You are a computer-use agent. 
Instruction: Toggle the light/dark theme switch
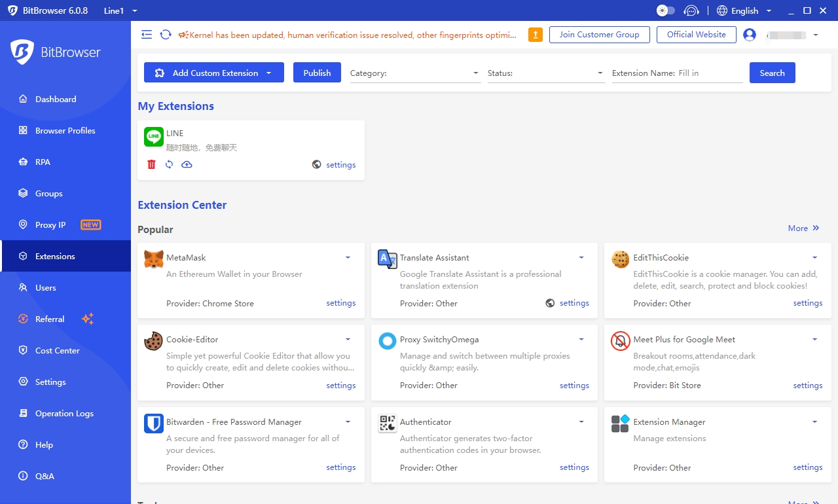point(666,10)
